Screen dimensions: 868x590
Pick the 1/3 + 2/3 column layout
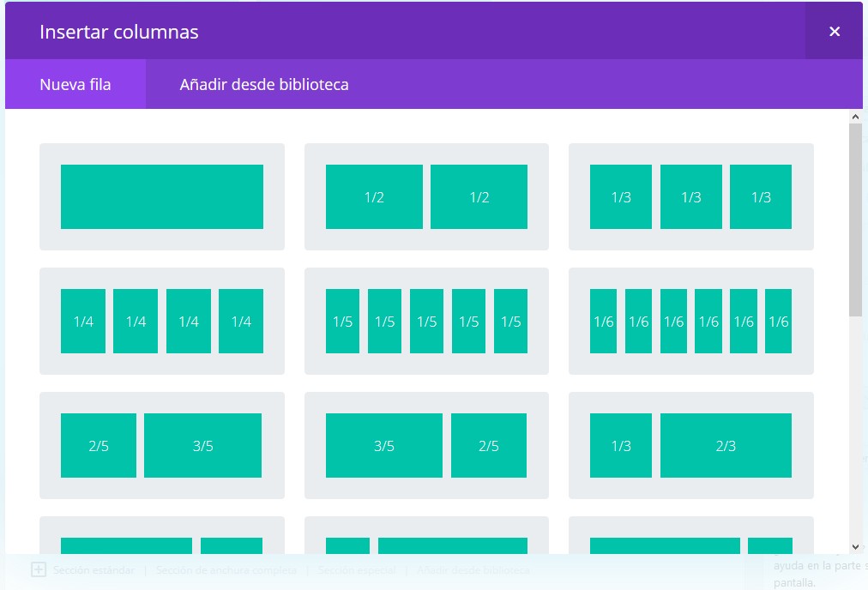[x=690, y=445]
